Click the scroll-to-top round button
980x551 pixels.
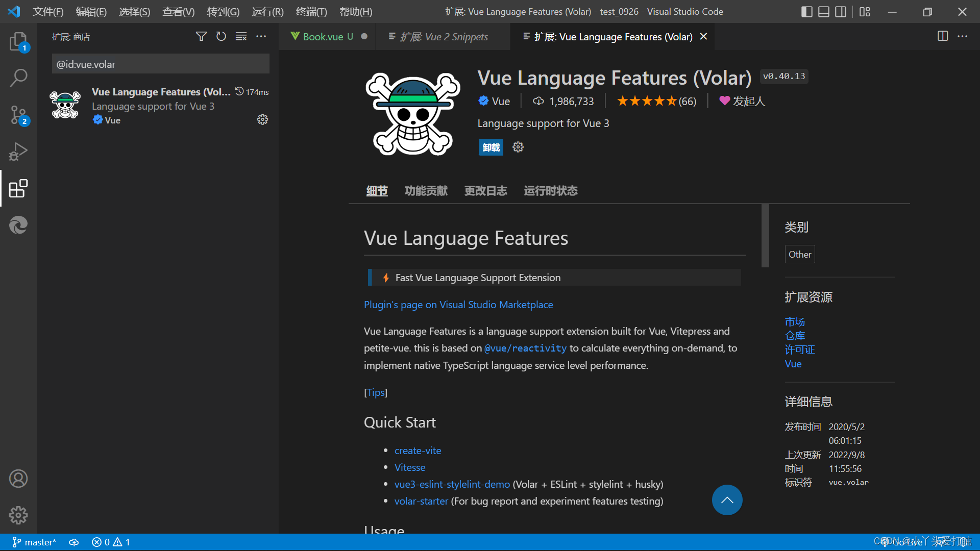point(727,499)
